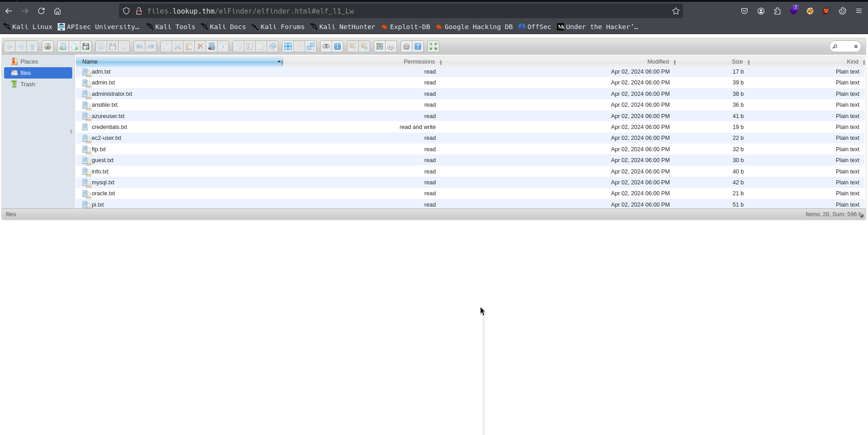Click the Upload files save icon
Viewport: 868px width, 435px height.
tap(86, 46)
